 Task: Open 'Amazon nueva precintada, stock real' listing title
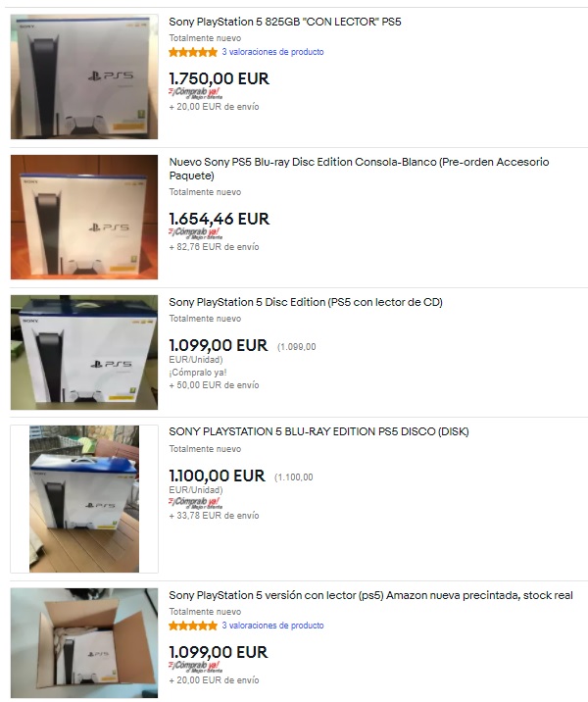370,595
